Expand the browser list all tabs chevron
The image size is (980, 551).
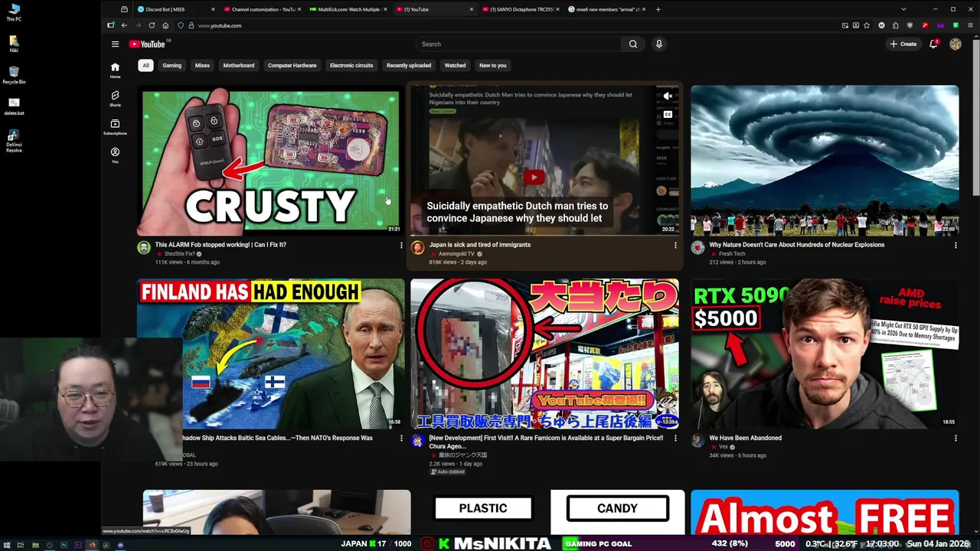click(x=903, y=9)
